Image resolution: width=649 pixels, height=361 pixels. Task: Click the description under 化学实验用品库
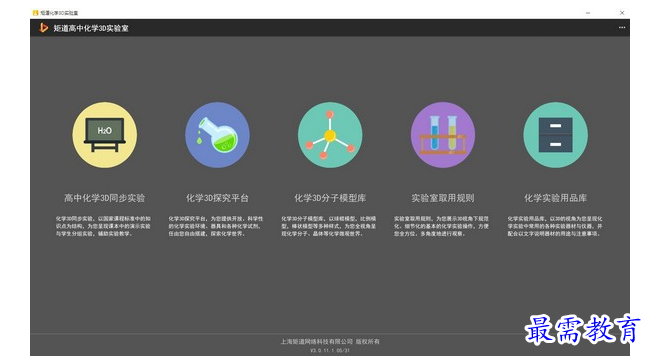[x=555, y=226]
